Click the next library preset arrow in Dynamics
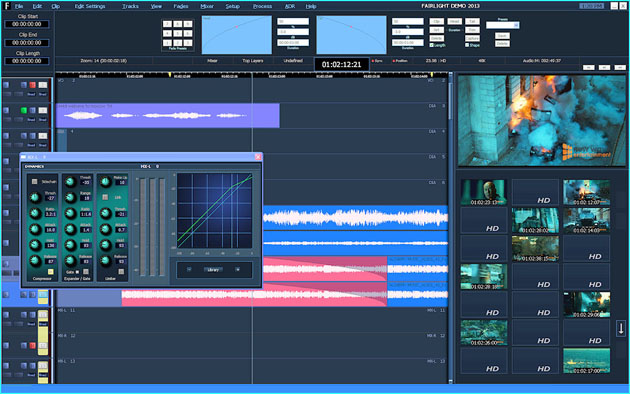630x394 pixels. [x=237, y=269]
